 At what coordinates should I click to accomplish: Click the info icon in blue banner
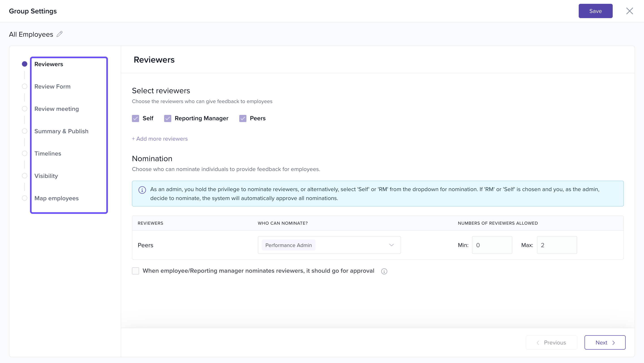[142, 190]
